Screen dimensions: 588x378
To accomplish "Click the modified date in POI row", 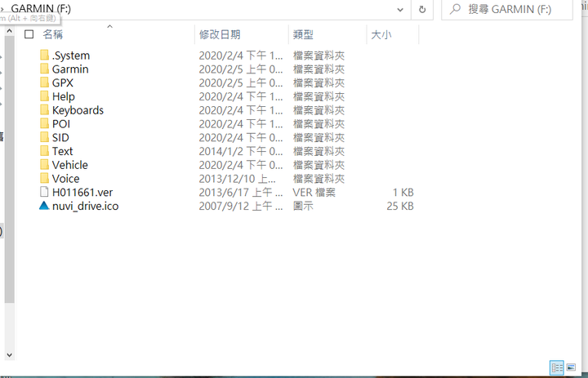I will pyautogui.click(x=241, y=124).
